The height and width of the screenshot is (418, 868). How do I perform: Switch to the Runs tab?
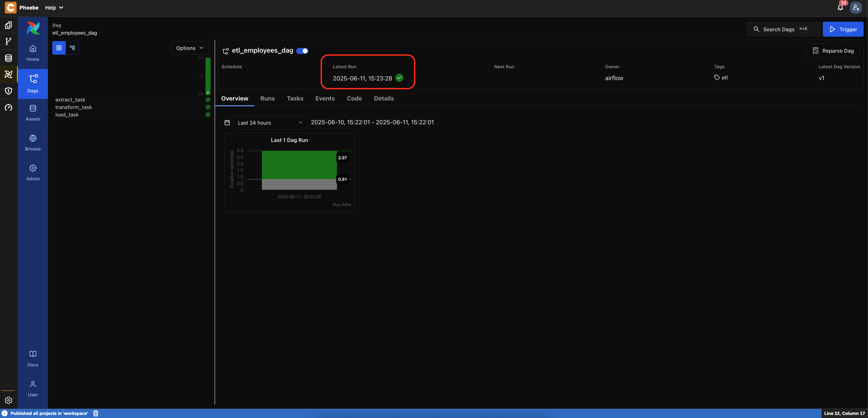pyautogui.click(x=268, y=98)
